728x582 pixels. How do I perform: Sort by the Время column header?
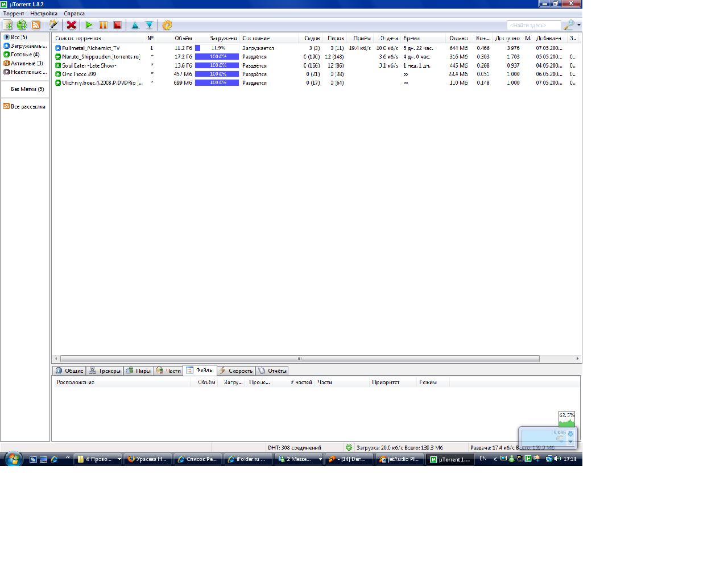click(x=423, y=38)
